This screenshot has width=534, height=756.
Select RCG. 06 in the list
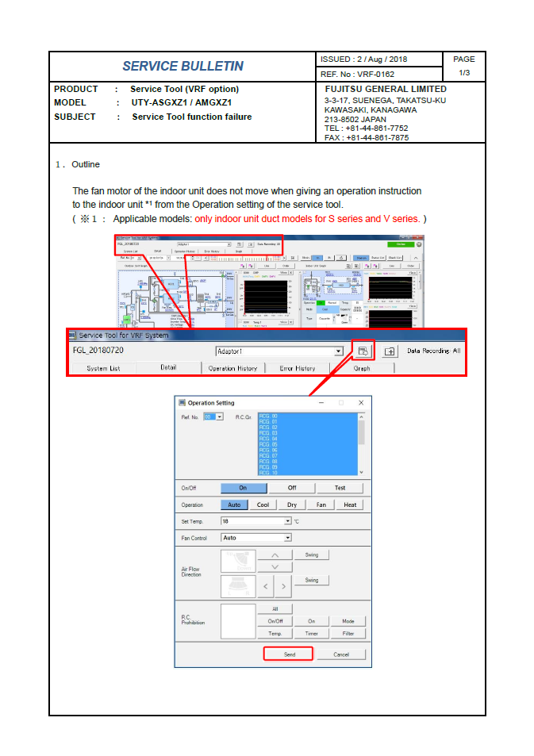[308, 451]
